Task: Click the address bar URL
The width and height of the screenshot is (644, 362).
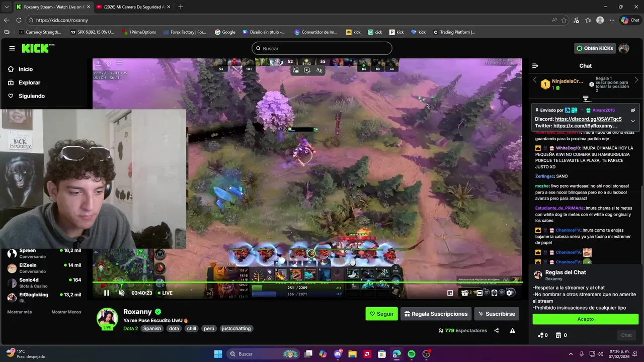Action: click(62, 20)
